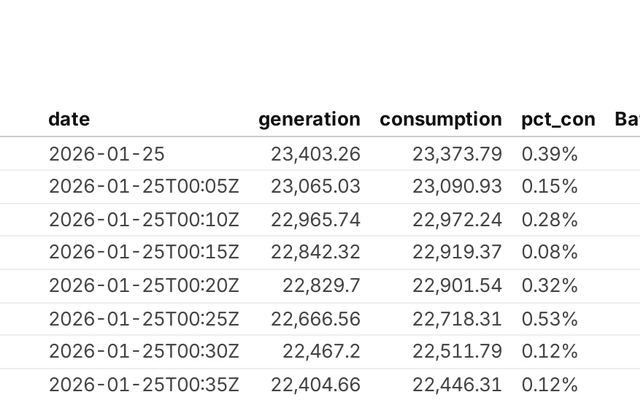Select consumption cell 22,919.37
640x400 pixels.
pos(457,253)
